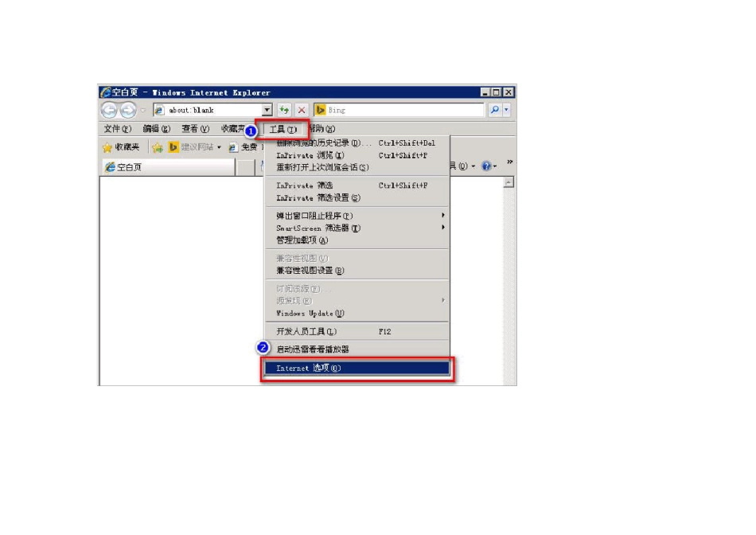Go back with the Back arrow button
756x535 pixels.
click(110, 110)
